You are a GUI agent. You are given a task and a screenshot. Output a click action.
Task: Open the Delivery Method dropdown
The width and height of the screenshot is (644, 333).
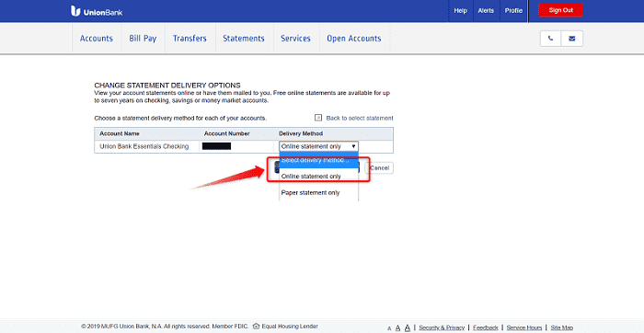click(x=318, y=146)
